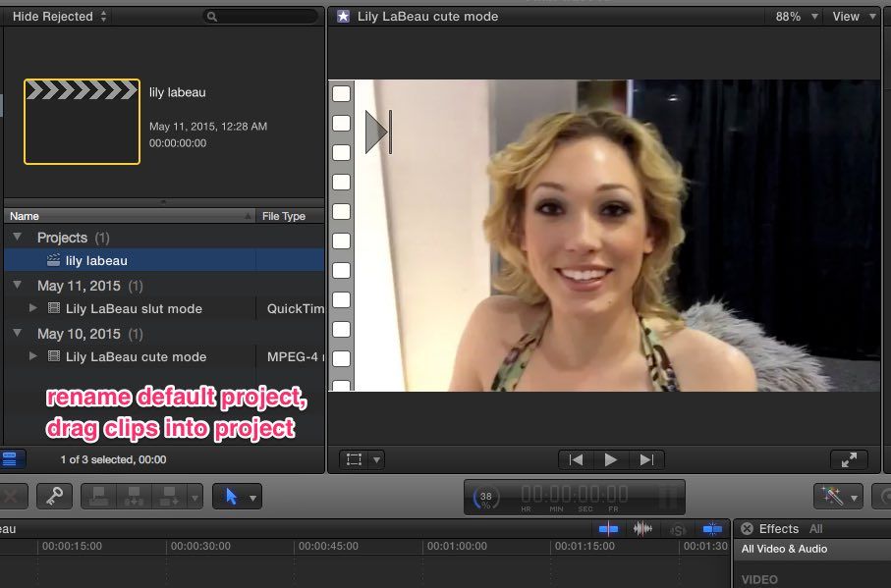Toggle audio skimming waveform icon
Viewport: 891px width, 588px height.
pos(640,528)
